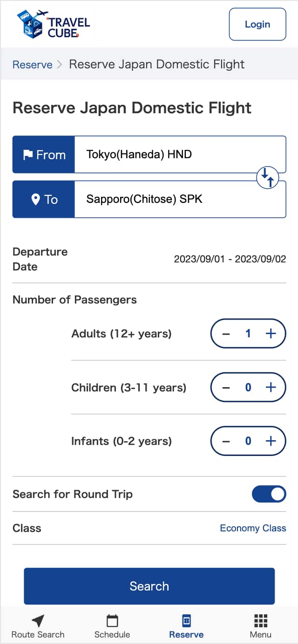The image size is (298, 644).
Task: Go to the Reserve breadcrumb link
Action: (x=32, y=65)
